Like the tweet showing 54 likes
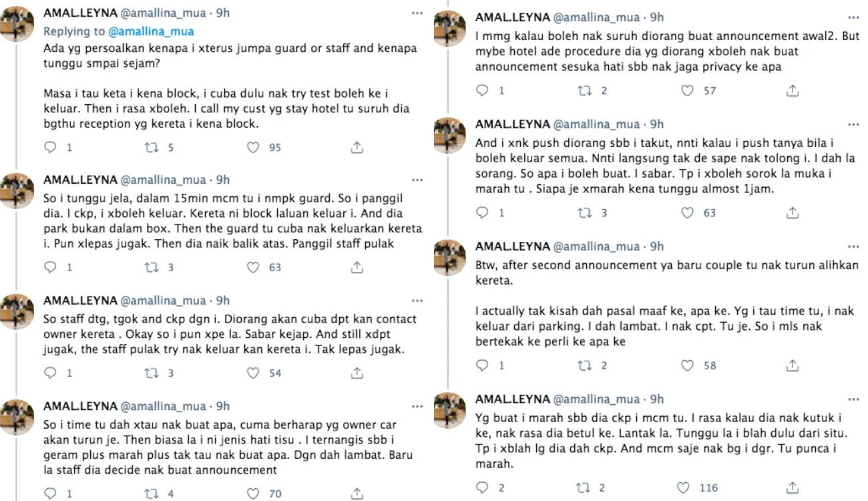The width and height of the screenshot is (868, 501). (253, 373)
